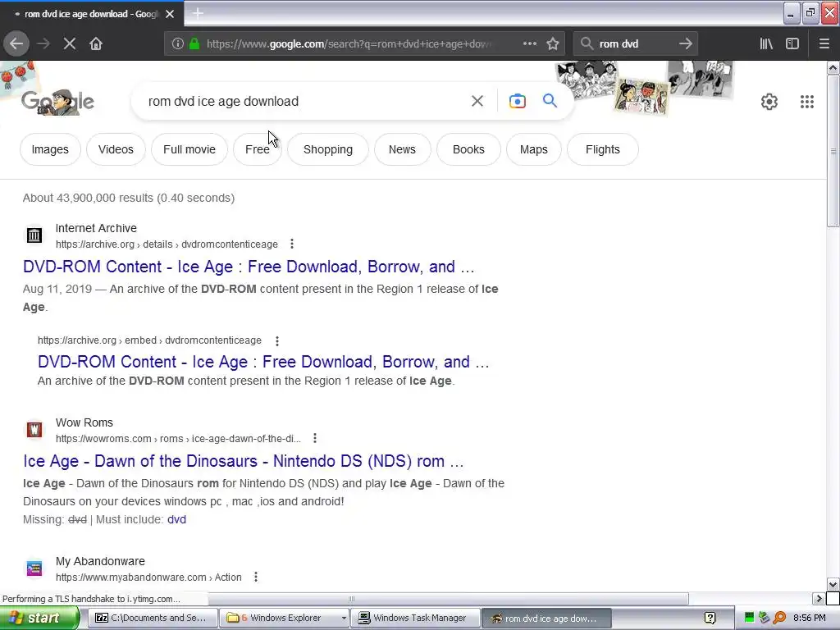Switch to News results
This screenshot has height=630, width=840.
coord(402,149)
